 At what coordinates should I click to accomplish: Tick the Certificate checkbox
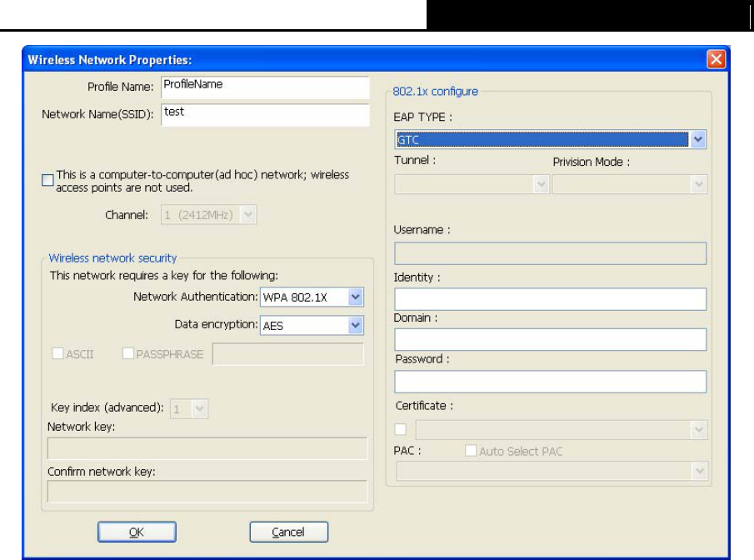[400, 428]
